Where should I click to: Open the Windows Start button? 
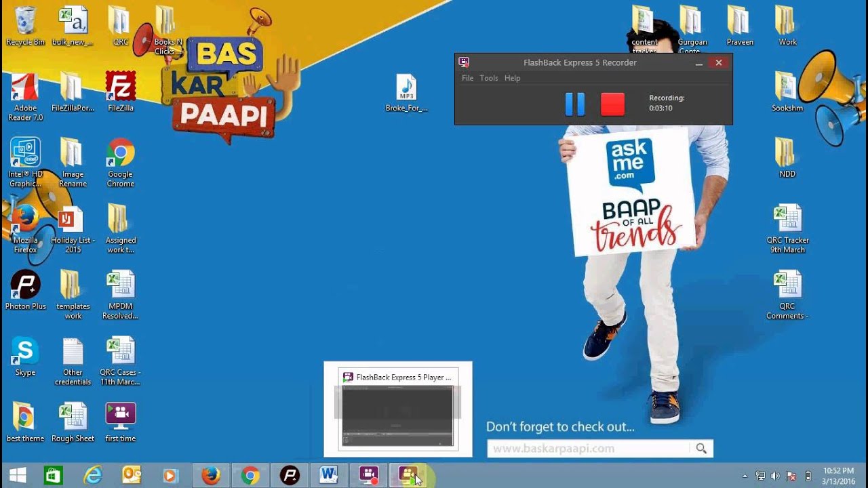(x=18, y=476)
